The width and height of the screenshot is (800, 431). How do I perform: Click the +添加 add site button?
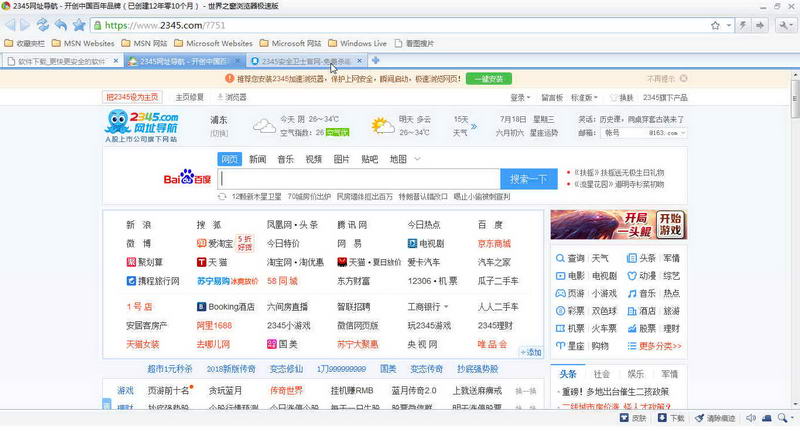pyautogui.click(x=531, y=352)
